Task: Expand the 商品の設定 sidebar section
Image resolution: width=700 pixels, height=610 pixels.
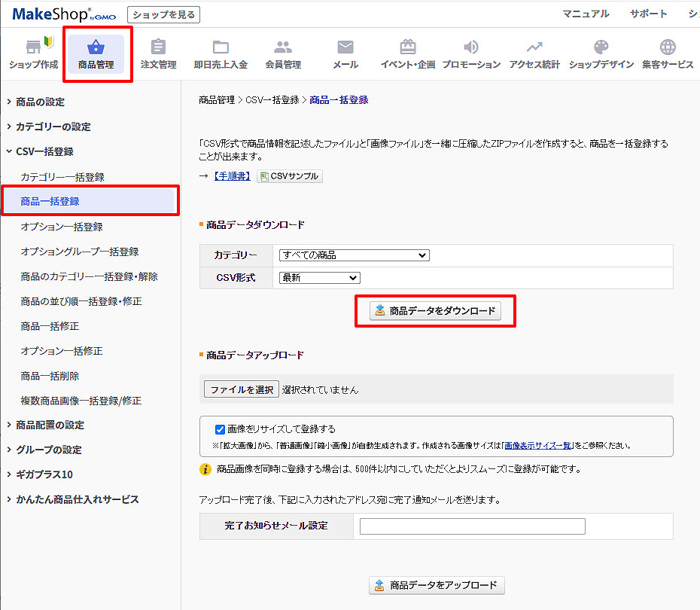Action: 40,102
